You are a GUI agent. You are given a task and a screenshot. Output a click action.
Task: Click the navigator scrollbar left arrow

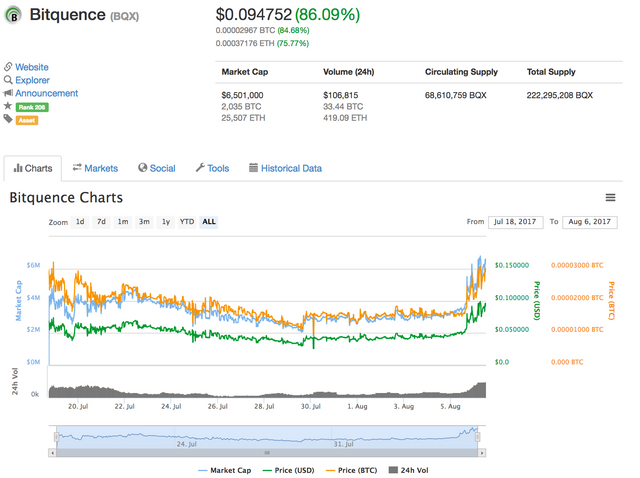(52, 453)
